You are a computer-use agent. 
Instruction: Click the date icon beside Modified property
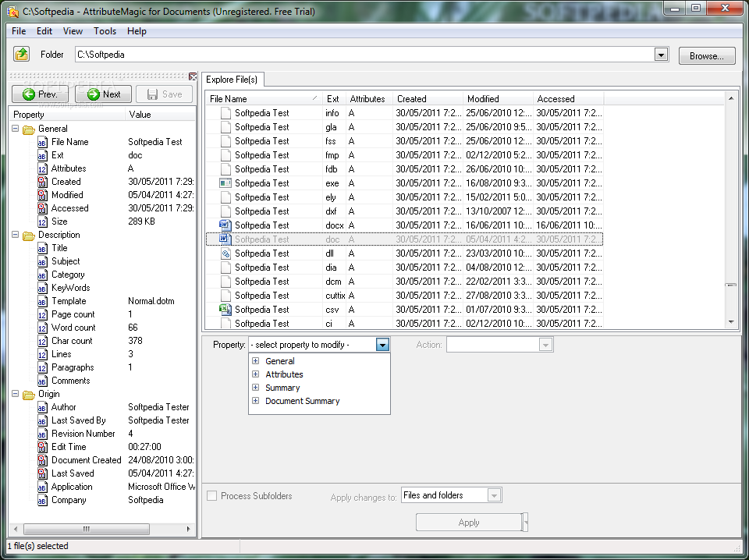(x=42, y=195)
